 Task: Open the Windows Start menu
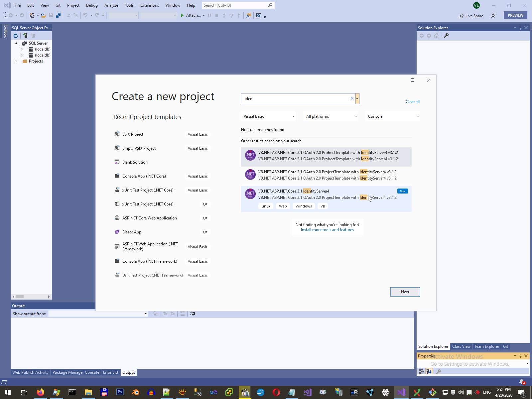pos(8,392)
